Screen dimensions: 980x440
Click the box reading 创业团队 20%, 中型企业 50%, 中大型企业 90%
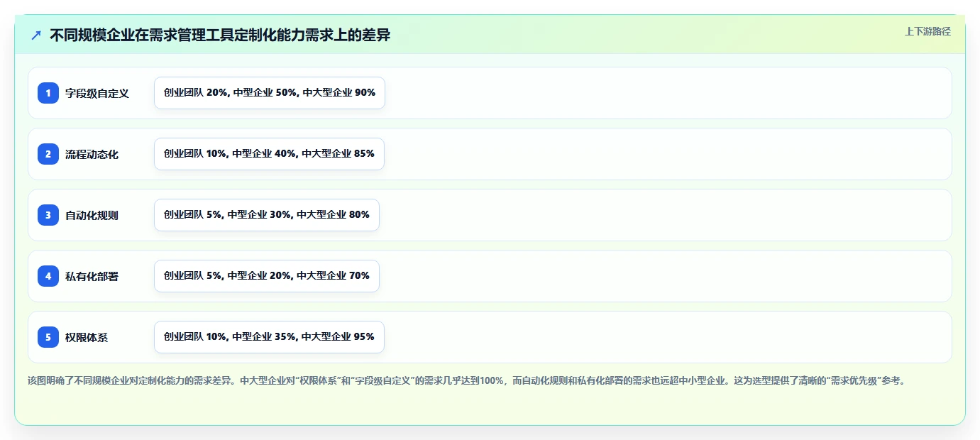tap(270, 93)
